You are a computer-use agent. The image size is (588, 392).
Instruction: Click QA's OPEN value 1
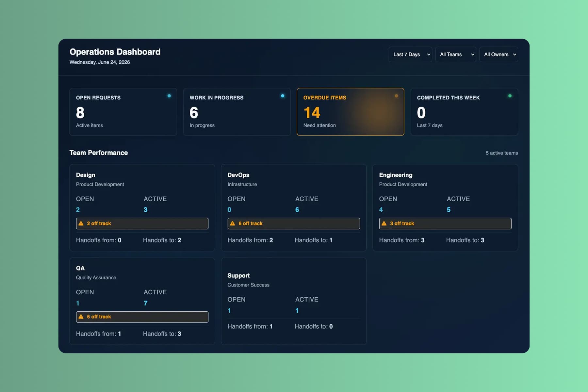coord(78,303)
